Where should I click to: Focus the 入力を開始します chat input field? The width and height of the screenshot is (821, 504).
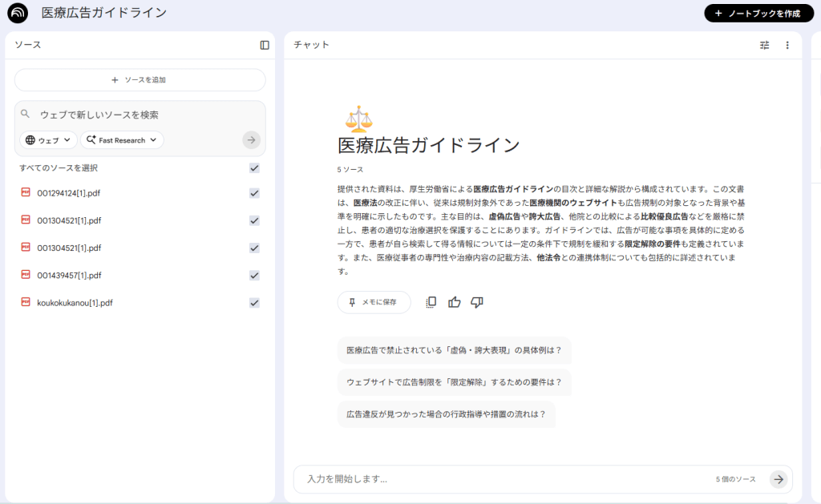[x=505, y=479]
